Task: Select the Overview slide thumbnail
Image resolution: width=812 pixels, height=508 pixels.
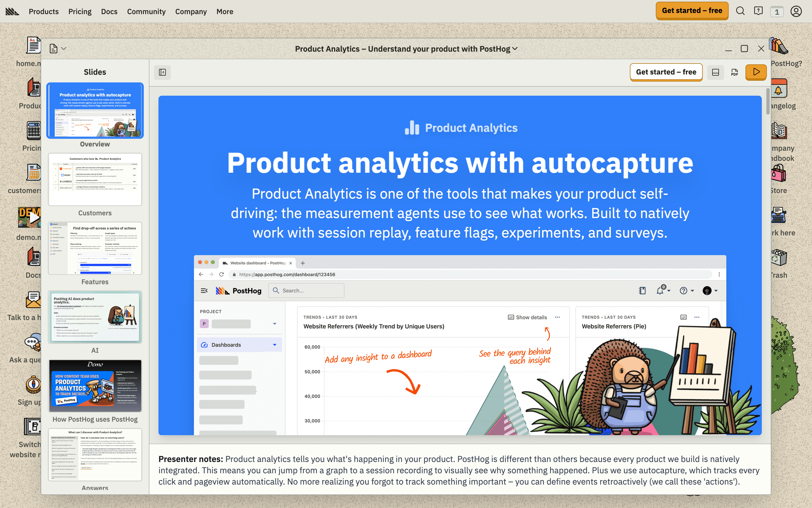Action: click(95, 111)
